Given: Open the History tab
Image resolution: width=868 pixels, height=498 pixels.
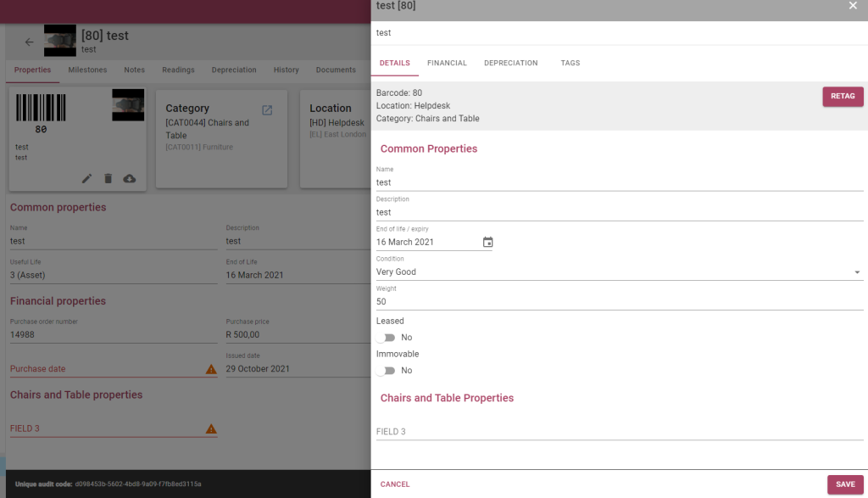Looking at the screenshot, I should [x=287, y=70].
